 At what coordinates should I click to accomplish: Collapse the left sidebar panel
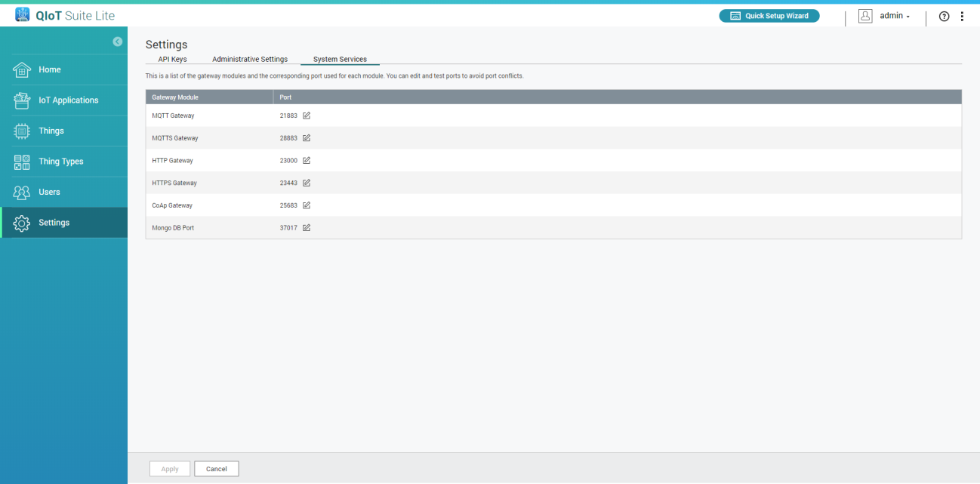click(118, 42)
